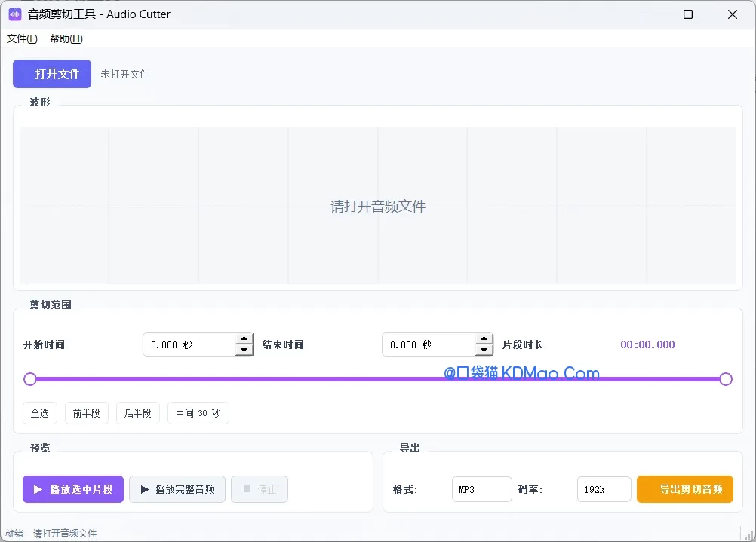This screenshot has width=756, height=542.
Task: Focus the 结束时间 input field
Action: coord(428,344)
